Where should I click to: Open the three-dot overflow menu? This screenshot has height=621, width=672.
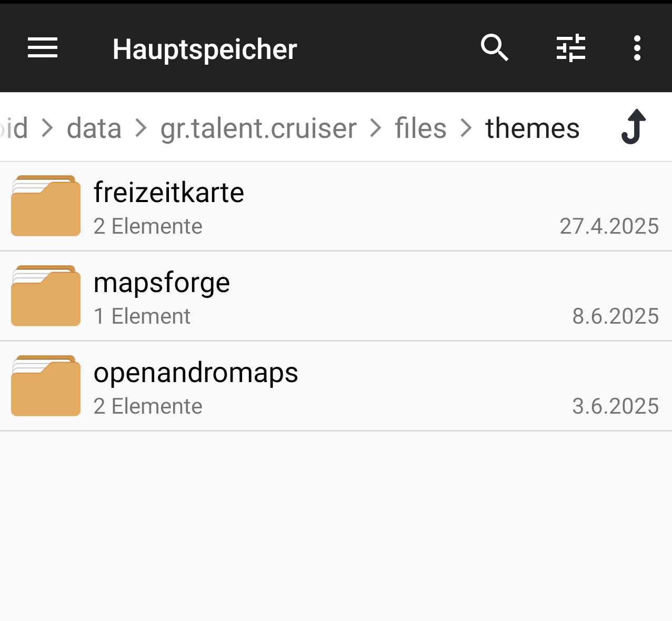click(637, 48)
